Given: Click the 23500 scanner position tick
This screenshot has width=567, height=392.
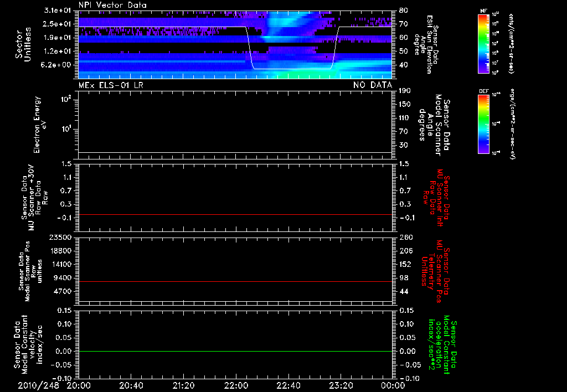Looking at the screenshot, I should (60, 238).
